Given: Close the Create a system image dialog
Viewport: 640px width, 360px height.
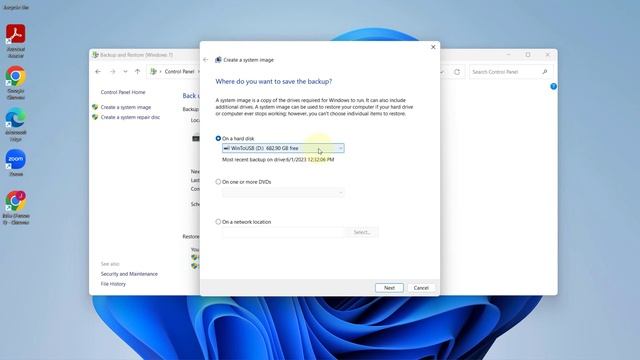Looking at the screenshot, I should pos(433,47).
